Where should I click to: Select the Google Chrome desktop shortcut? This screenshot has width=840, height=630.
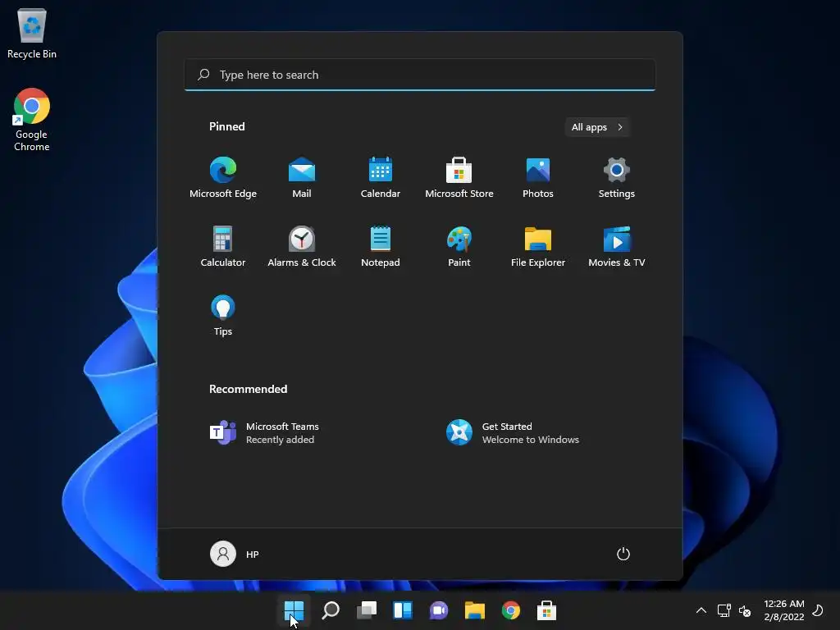click(x=32, y=120)
